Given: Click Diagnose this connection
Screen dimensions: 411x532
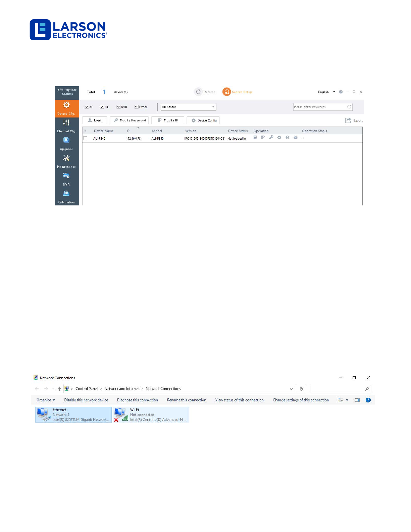Looking at the screenshot, I should (137, 400).
